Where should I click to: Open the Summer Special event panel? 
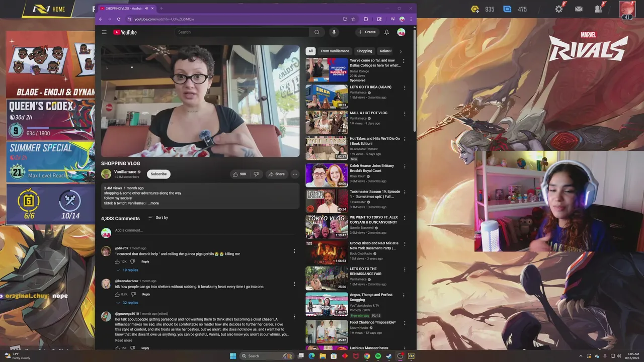[x=50, y=161]
